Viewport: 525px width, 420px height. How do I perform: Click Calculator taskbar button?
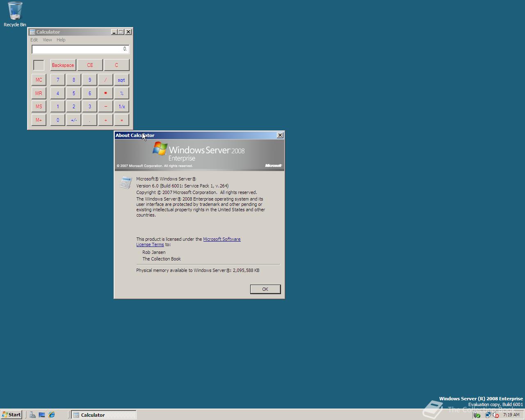coord(104,415)
